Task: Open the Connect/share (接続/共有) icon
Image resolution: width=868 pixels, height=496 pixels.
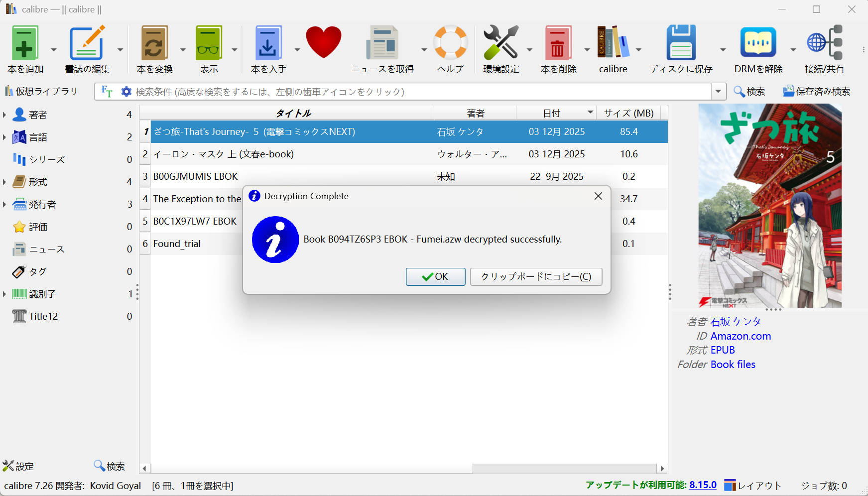Action: (824, 43)
